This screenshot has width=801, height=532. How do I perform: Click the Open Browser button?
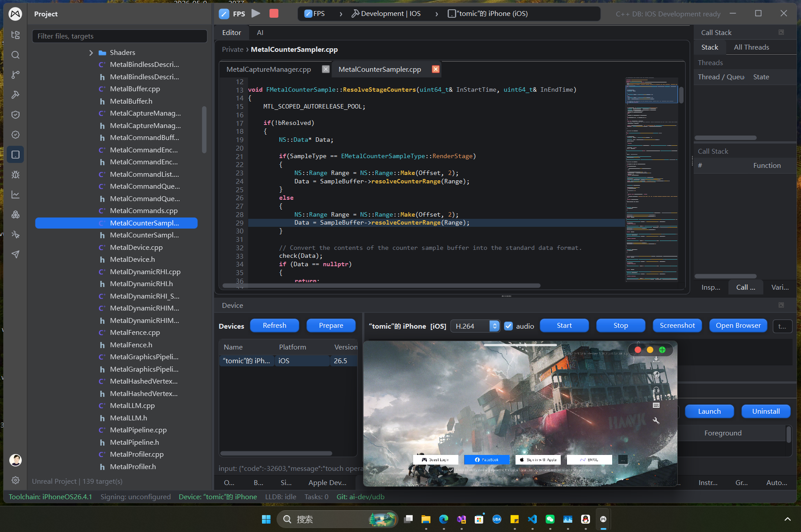point(738,326)
